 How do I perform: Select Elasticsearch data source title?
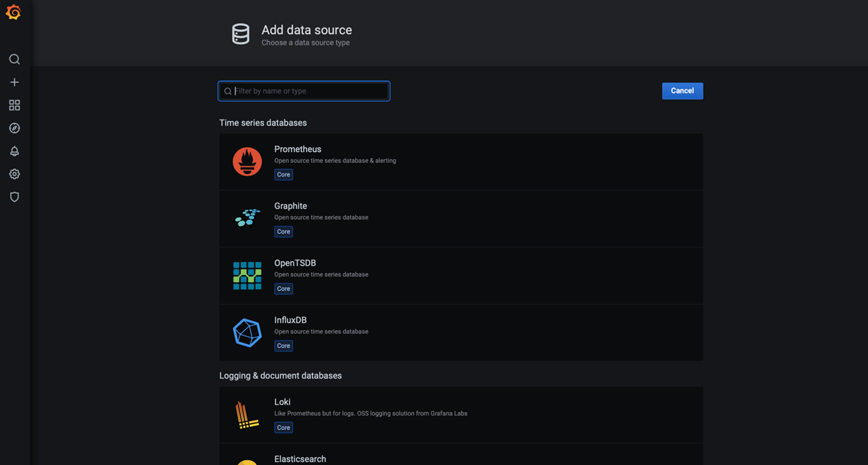(300, 459)
